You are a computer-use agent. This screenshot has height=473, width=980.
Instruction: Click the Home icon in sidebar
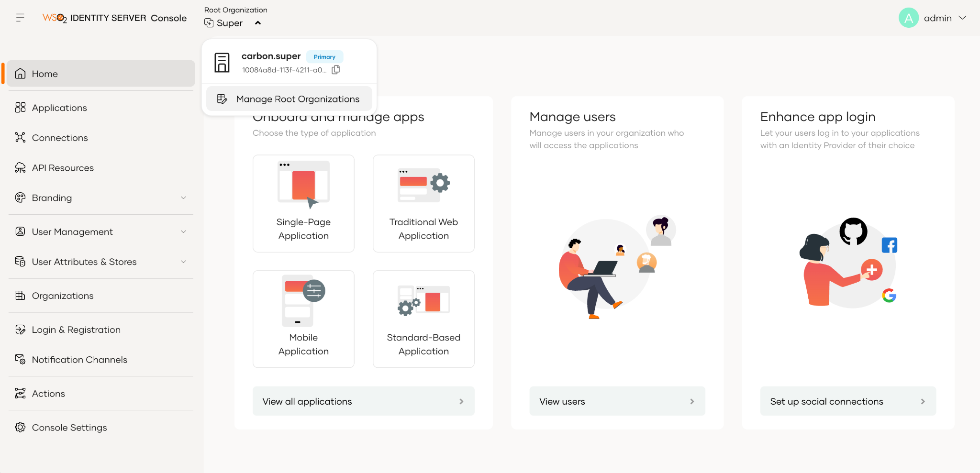coord(20,74)
